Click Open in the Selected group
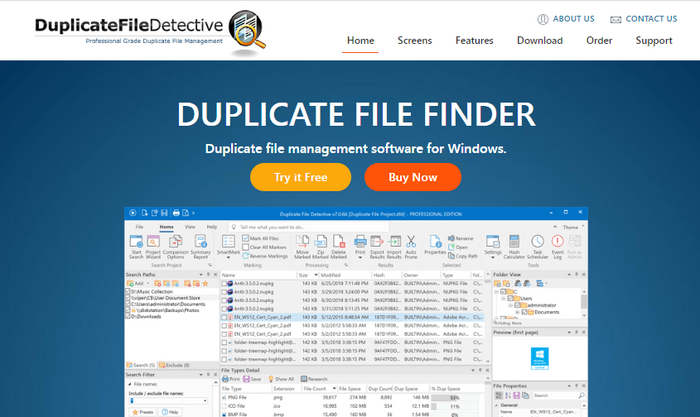This screenshot has height=417, width=700. click(x=458, y=247)
